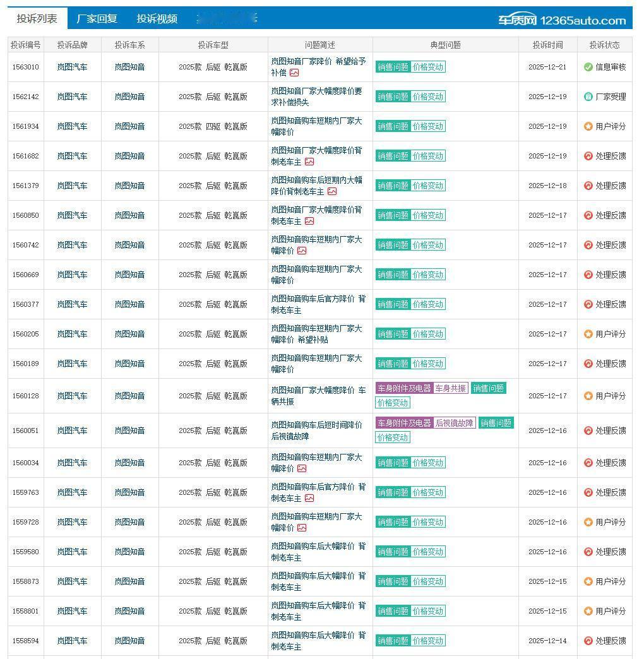Click the image icon in complaint 1563010 description
644x659 pixels.
(x=294, y=73)
